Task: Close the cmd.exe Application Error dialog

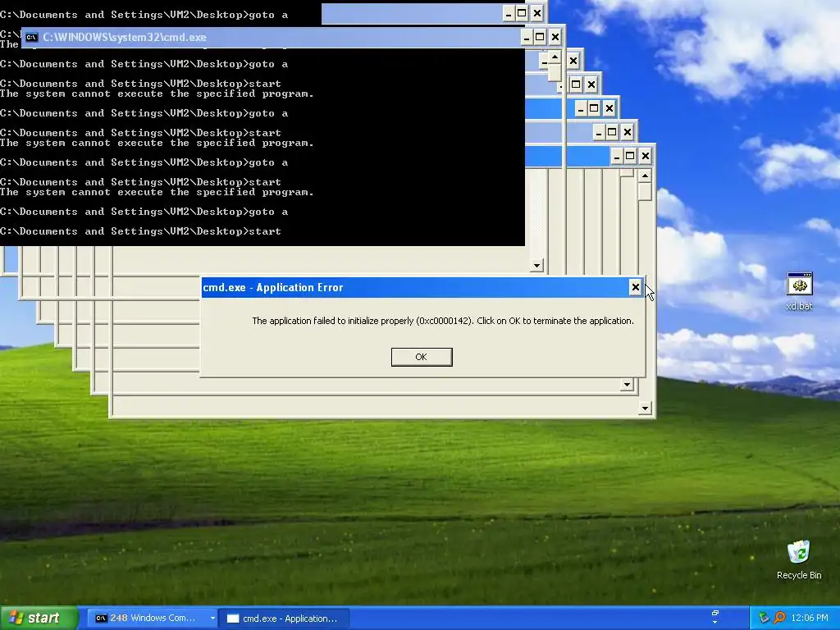Action: click(636, 288)
